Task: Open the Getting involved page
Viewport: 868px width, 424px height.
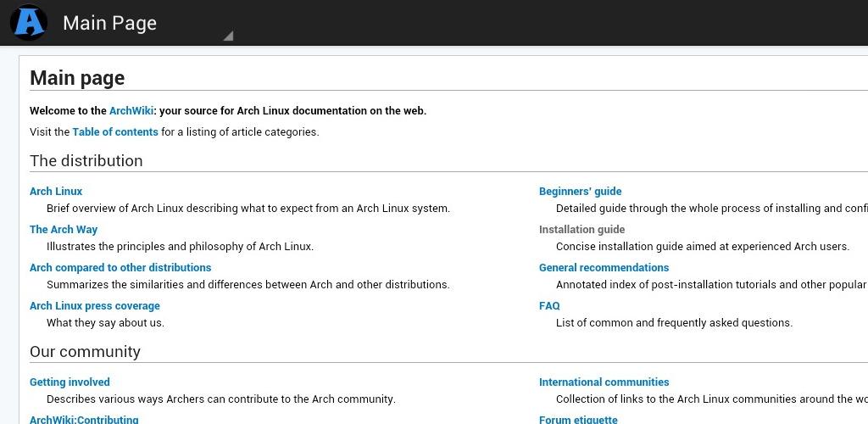Action: pos(70,382)
